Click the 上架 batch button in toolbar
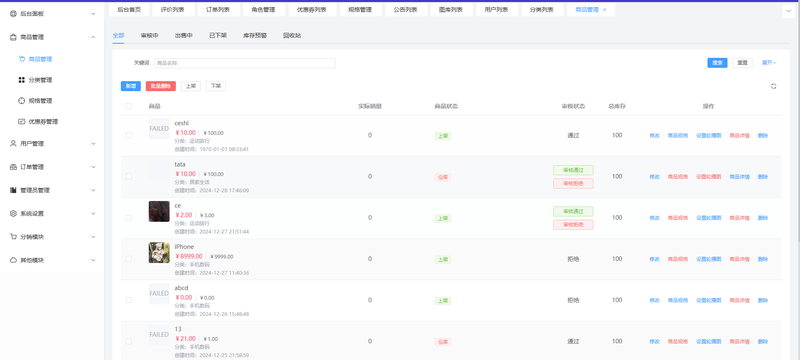This screenshot has width=800, height=360. (x=191, y=86)
